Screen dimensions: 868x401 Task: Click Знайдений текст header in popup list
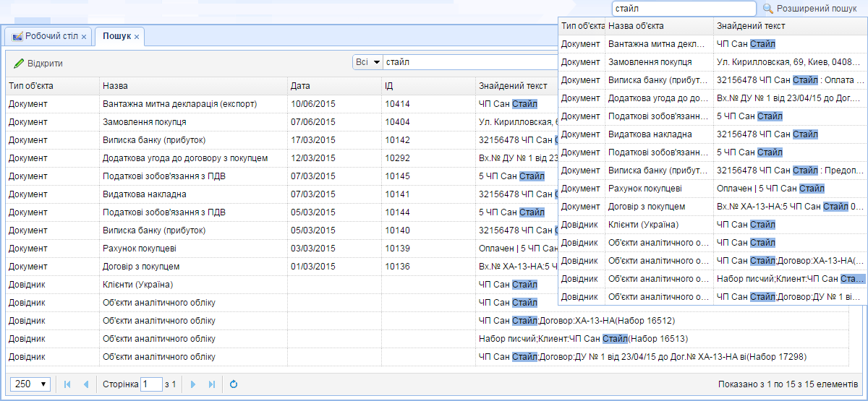(x=788, y=26)
